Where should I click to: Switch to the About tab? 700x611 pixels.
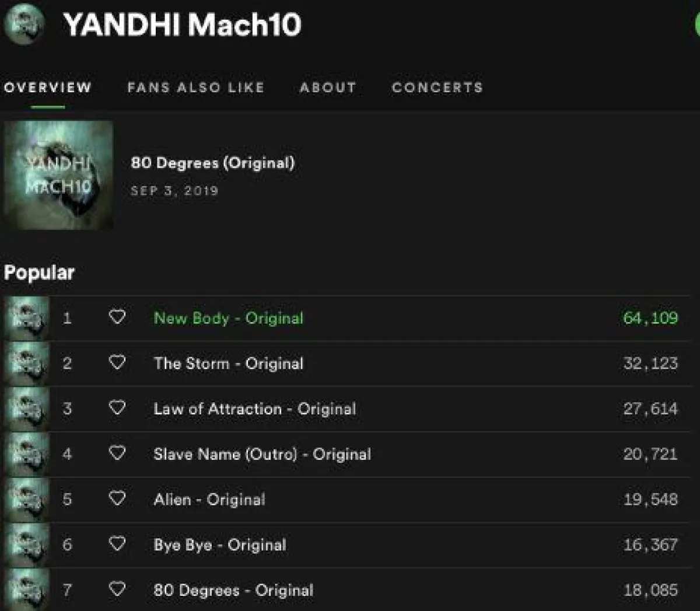(x=328, y=88)
